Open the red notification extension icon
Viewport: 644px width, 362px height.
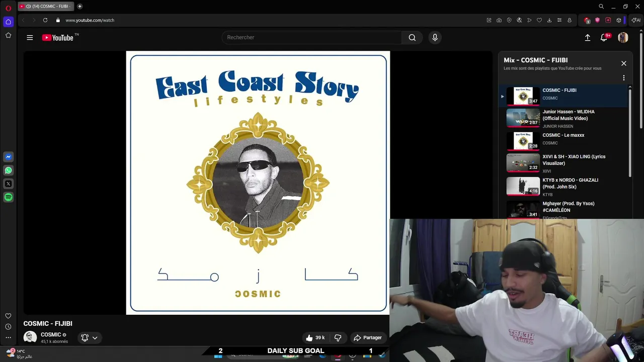pos(587,20)
